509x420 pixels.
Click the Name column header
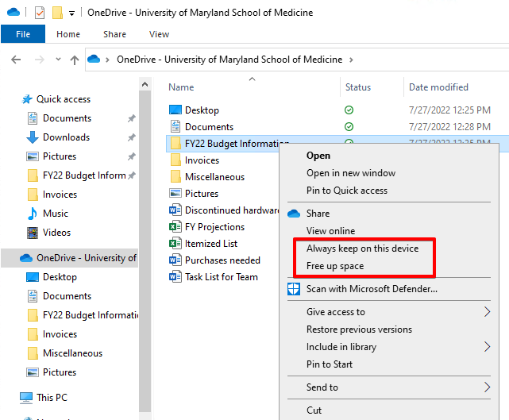coord(182,87)
